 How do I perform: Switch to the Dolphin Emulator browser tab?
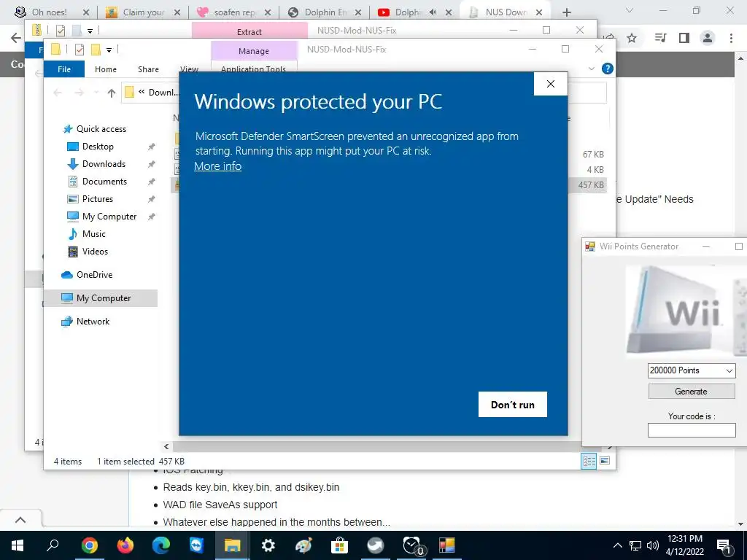(325, 12)
